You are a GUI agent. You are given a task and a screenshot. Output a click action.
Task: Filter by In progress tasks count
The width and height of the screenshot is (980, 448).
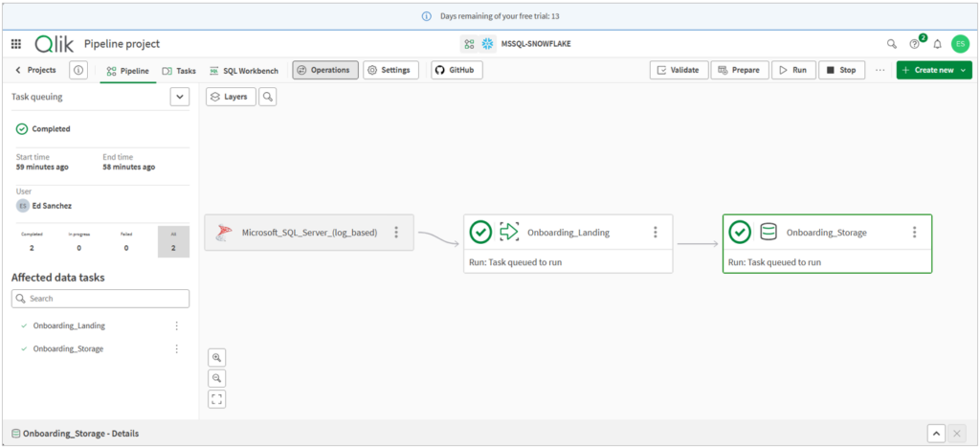(78, 242)
